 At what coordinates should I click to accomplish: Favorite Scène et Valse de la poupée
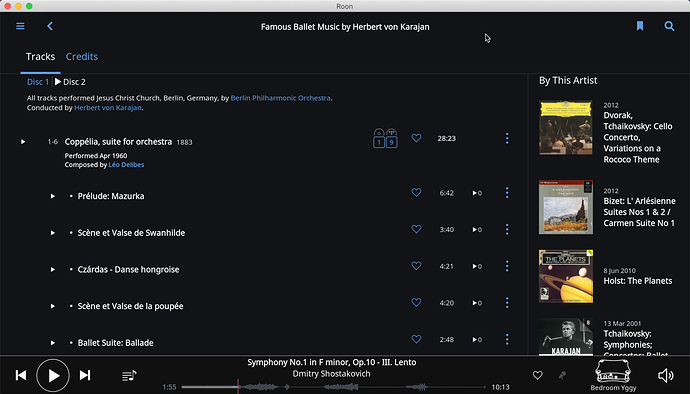tap(416, 302)
